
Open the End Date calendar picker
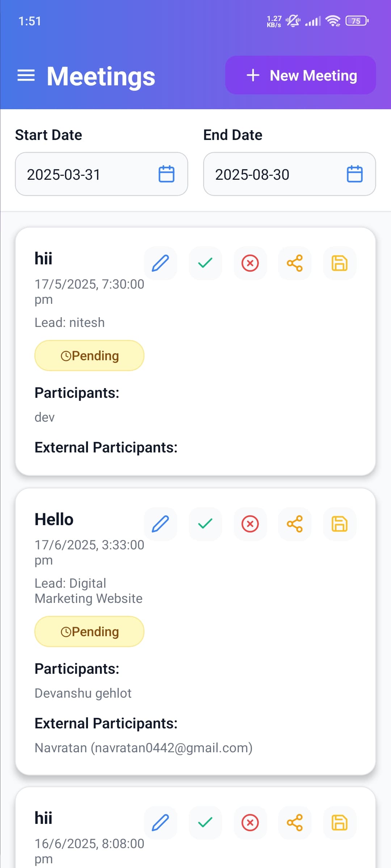355,174
